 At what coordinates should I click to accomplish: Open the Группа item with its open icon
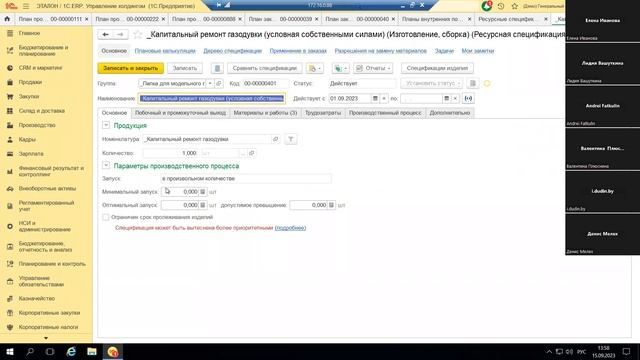(219, 83)
